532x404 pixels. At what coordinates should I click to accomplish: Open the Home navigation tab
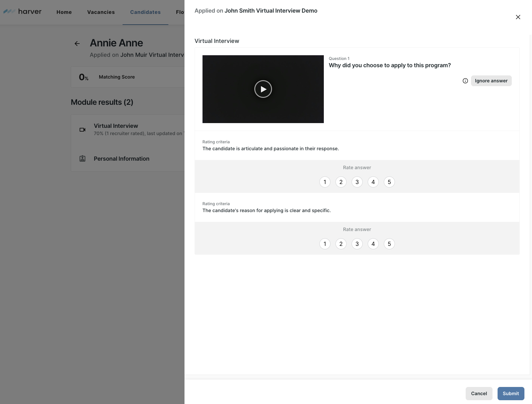64,12
